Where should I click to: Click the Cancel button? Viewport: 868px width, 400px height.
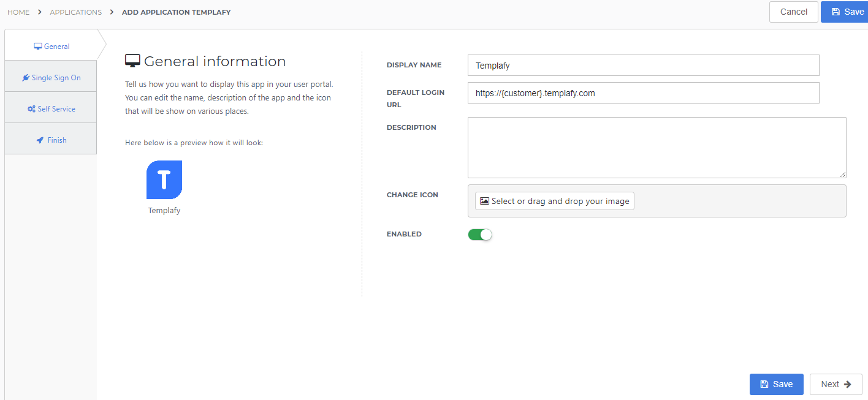click(794, 12)
